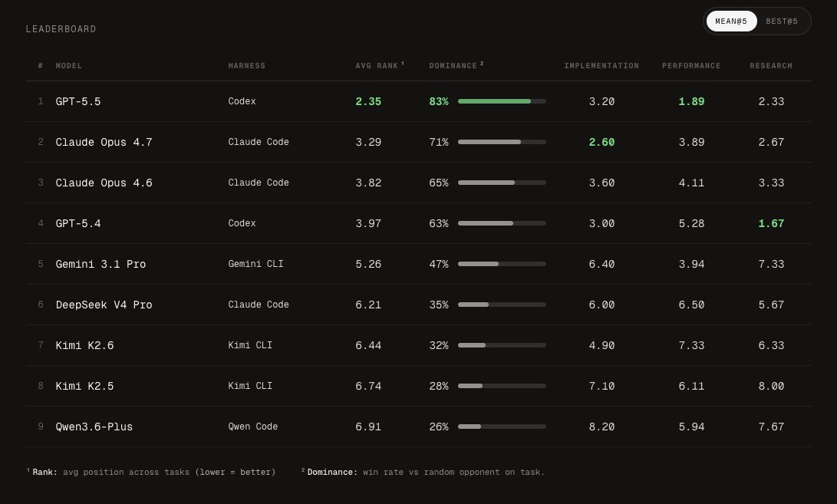Switch to the MEAN@5 view

pyautogui.click(x=731, y=21)
